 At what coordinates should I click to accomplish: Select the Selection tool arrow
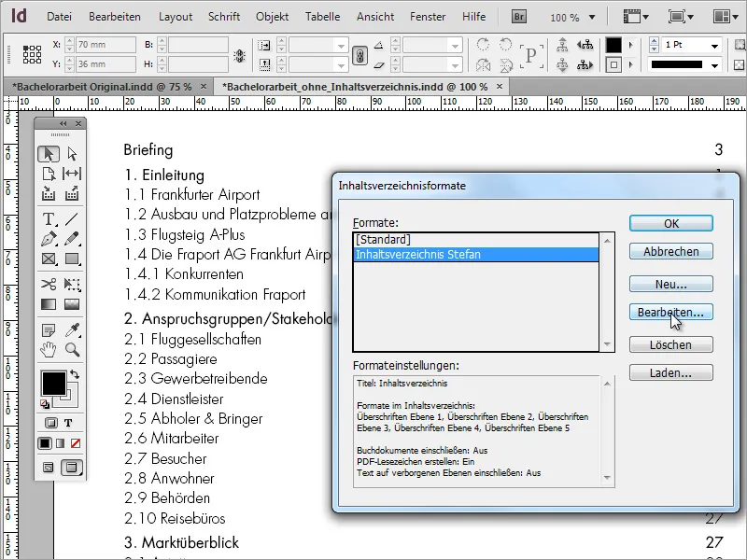point(49,154)
